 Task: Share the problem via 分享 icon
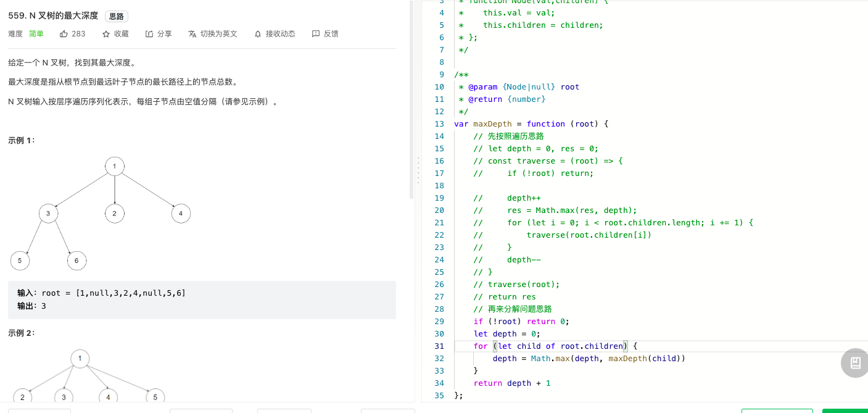pos(159,34)
